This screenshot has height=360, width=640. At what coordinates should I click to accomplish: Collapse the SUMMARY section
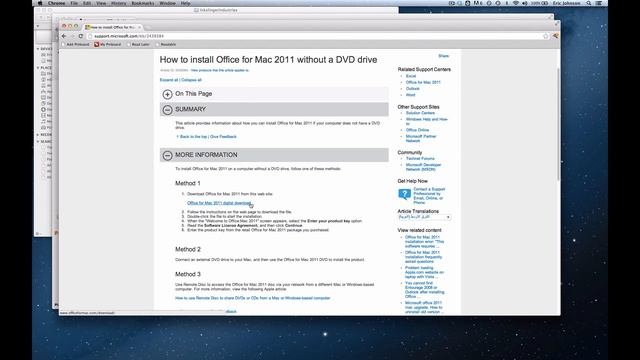167,110
